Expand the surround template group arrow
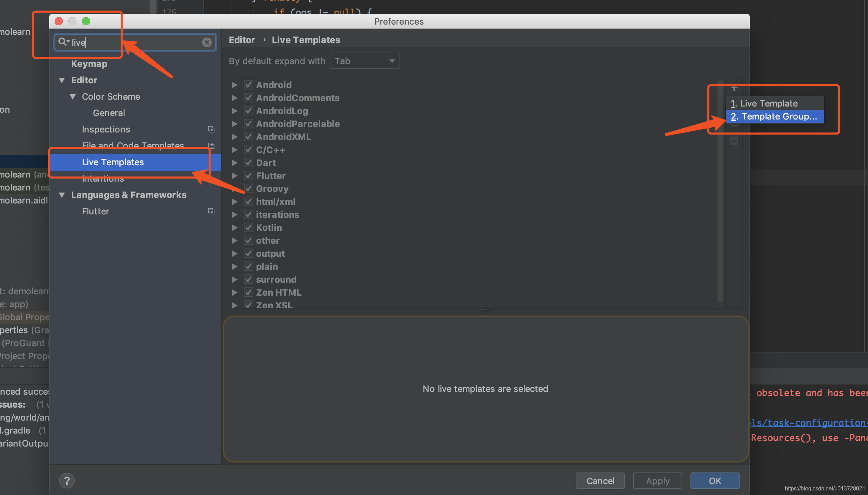This screenshot has height=495, width=868. [x=235, y=279]
